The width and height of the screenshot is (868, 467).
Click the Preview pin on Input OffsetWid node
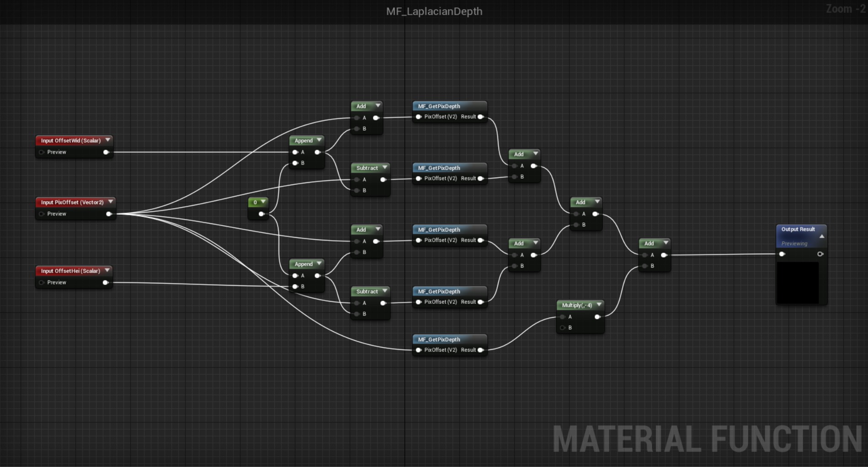pos(42,152)
